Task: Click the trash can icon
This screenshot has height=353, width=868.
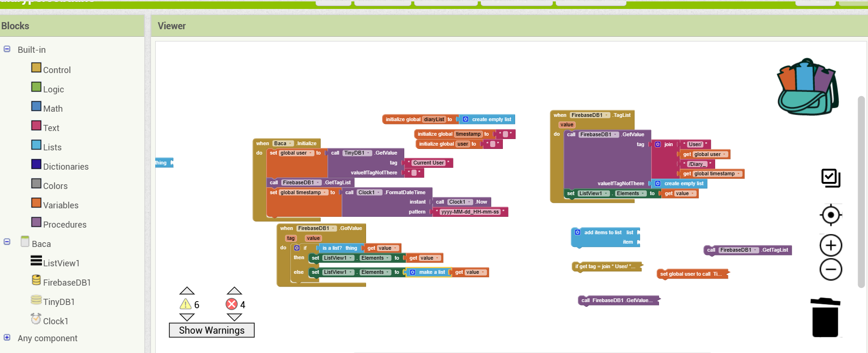Action: (x=825, y=318)
